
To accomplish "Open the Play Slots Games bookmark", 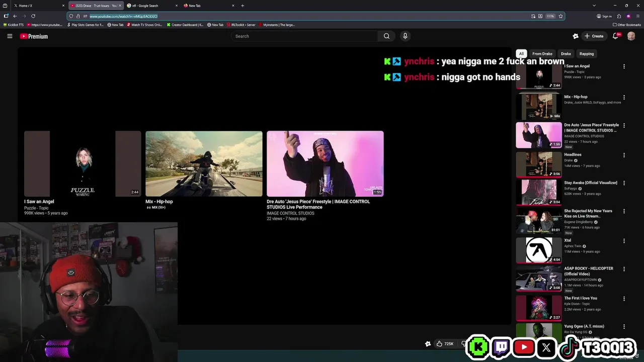I will [x=86, y=25].
